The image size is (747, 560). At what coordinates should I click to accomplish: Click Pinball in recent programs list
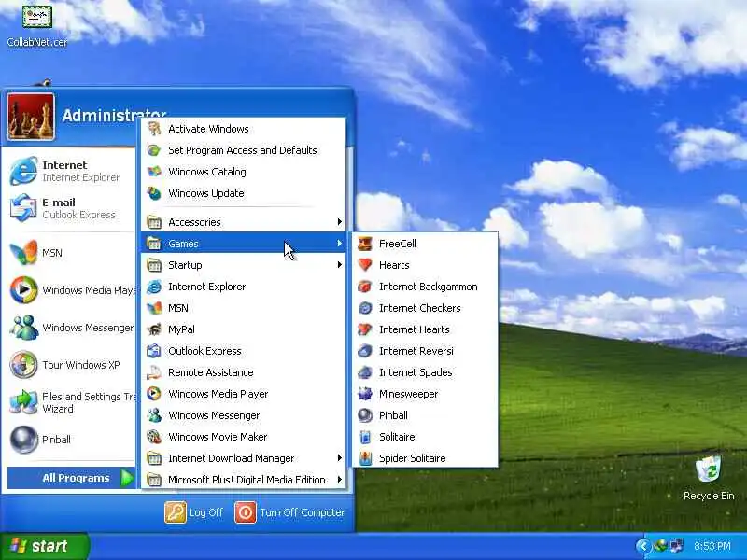coord(71,440)
